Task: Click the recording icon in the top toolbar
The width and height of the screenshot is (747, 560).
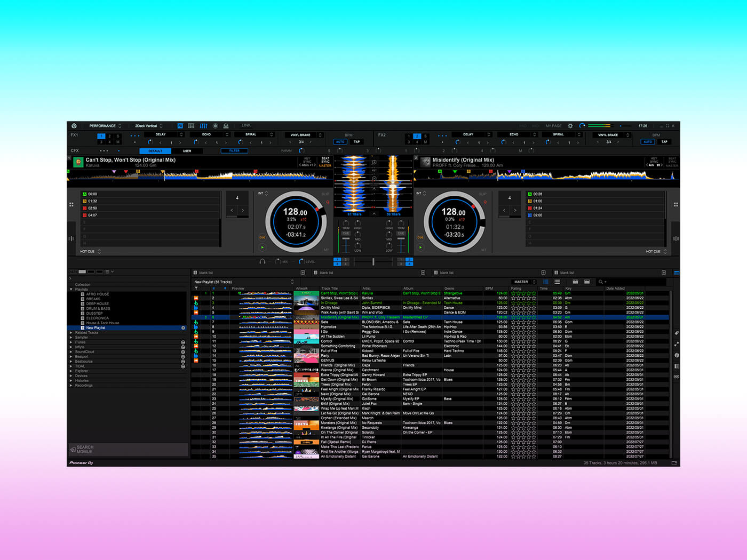Action: (x=215, y=125)
